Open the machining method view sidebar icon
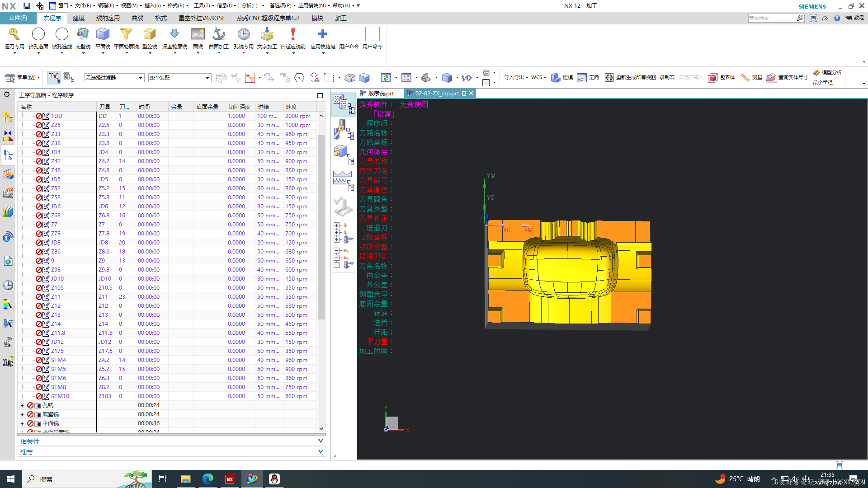The width and height of the screenshot is (868, 488). click(x=344, y=181)
